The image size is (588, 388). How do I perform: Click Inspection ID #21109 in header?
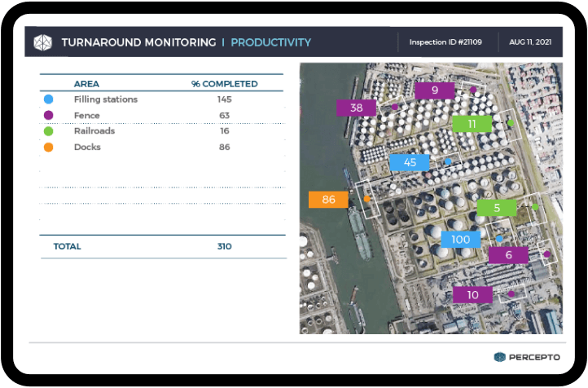(x=445, y=42)
